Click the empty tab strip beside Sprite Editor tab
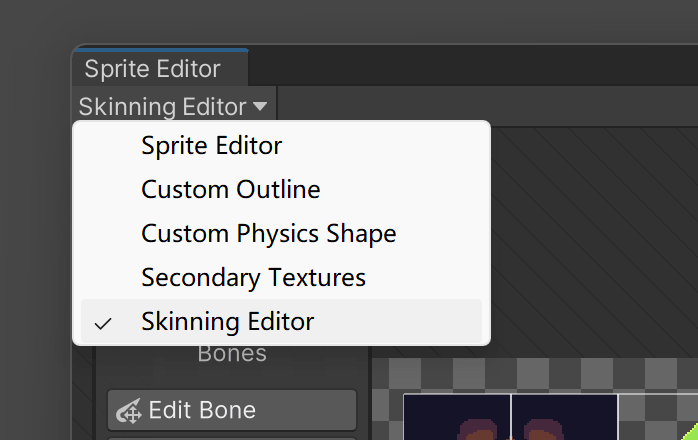Screen dimensions: 698x440 [x=473, y=67]
